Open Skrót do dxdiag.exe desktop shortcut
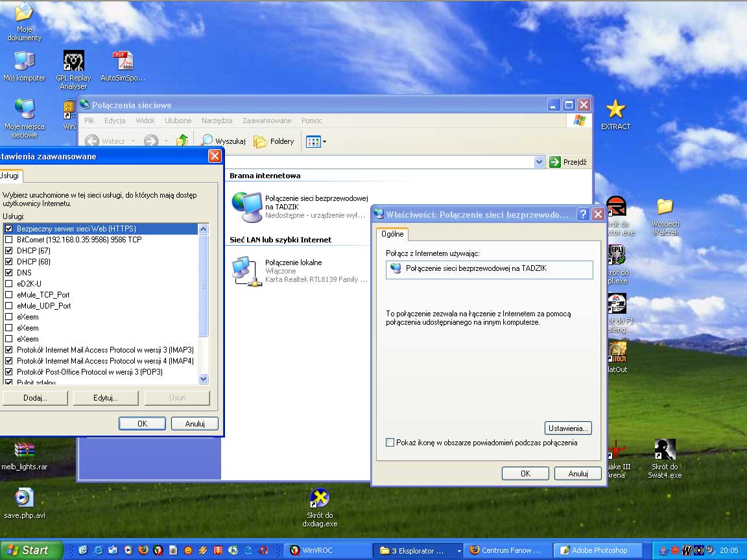 coord(320,498)
